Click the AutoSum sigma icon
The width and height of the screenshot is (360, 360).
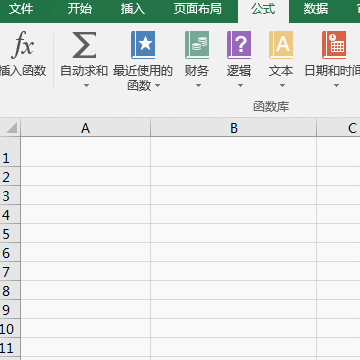[84, 45]
